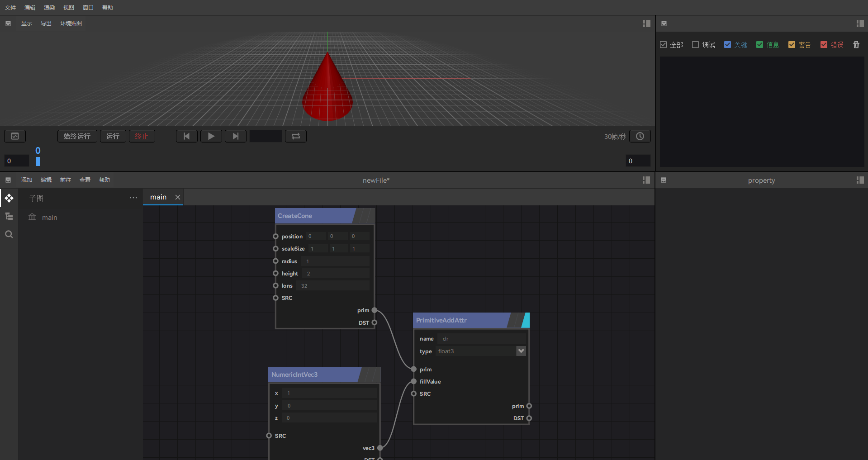Click the screenshot icon left of 始终运行
This screenshot has height=460, width=868.
(15, 136)
